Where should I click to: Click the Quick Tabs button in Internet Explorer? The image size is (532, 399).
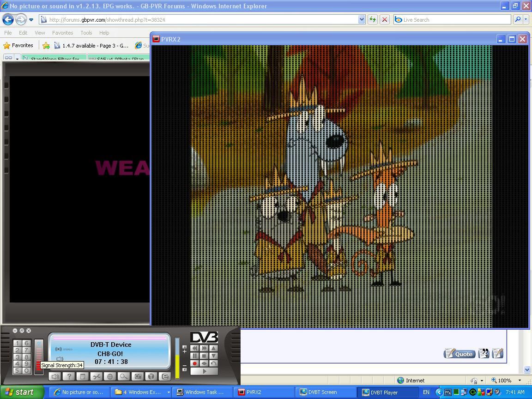tap(8, 58)
